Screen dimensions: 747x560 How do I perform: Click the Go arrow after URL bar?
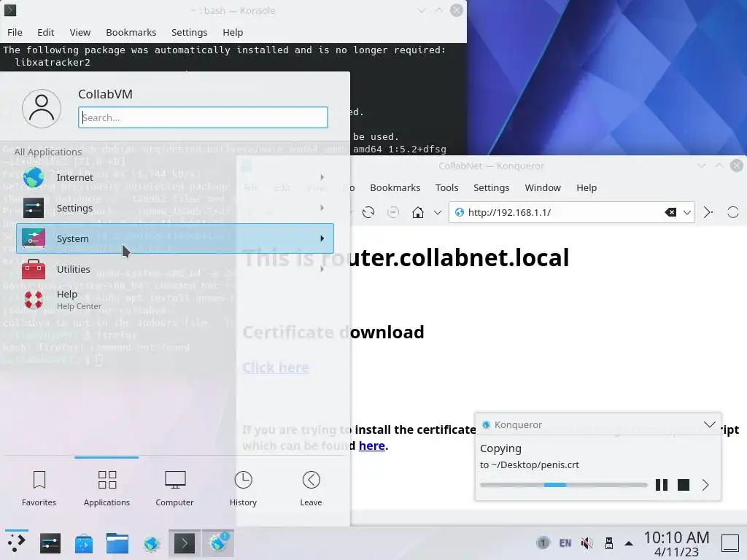[x=708, y=212]
